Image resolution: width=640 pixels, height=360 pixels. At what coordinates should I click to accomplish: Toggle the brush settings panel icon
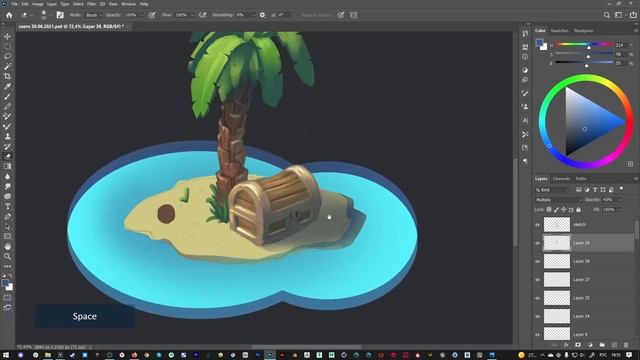pos(60,15)
